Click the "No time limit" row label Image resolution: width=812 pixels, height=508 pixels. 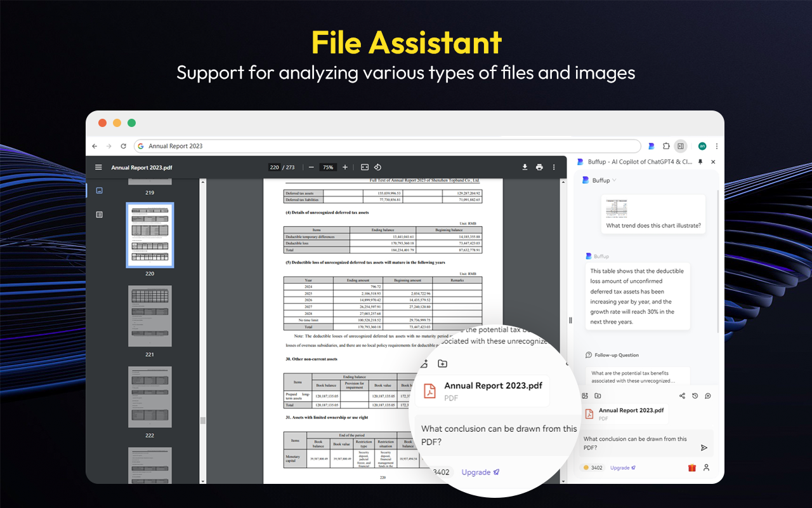pos(308,320)
